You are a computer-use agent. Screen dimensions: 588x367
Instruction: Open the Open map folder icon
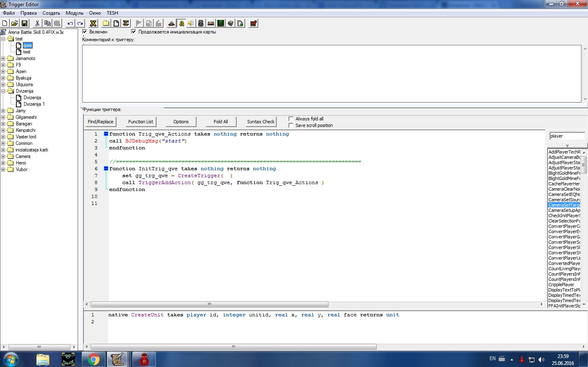click(14, 24)
